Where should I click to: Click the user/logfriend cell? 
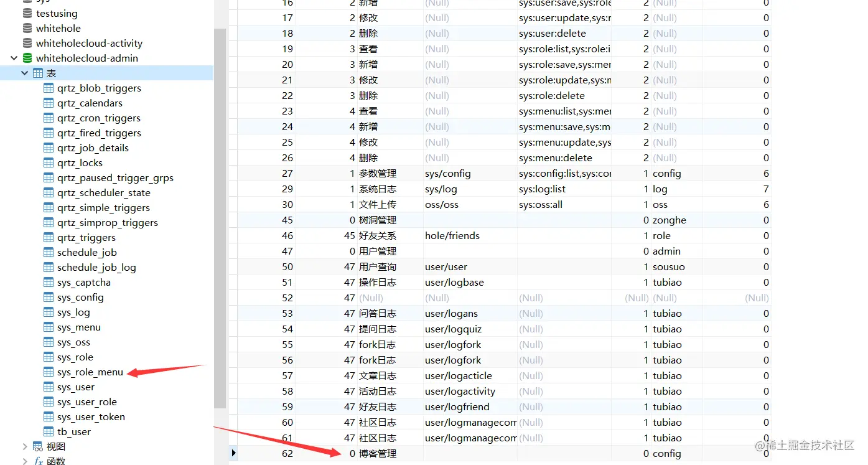tap(457, 407)
